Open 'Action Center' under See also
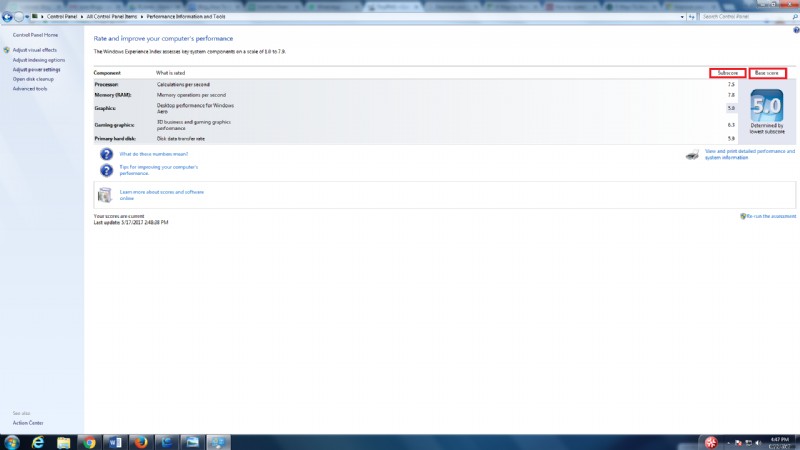 (28, 423)
